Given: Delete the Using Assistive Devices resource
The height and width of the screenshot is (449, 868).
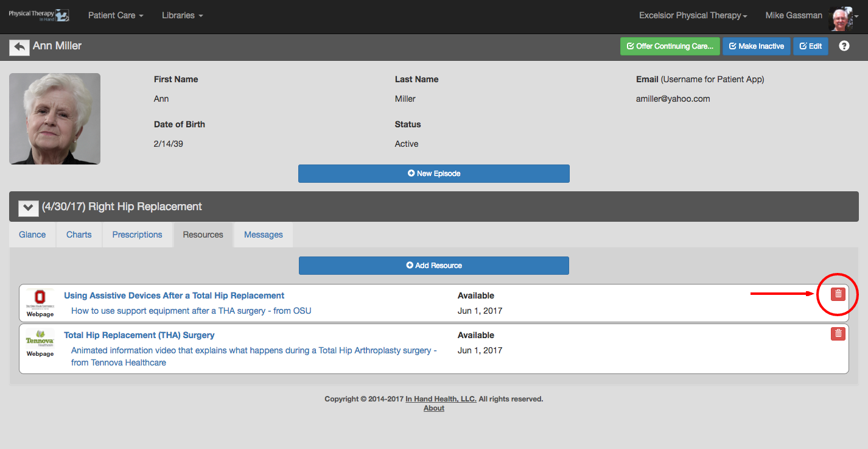Looking at the screenshot, I should [x=838, y=294].
